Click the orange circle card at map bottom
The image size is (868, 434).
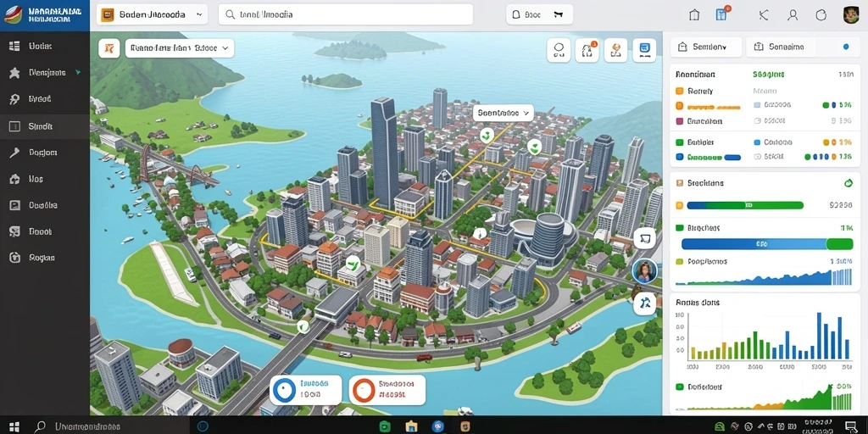click(387, 390)
